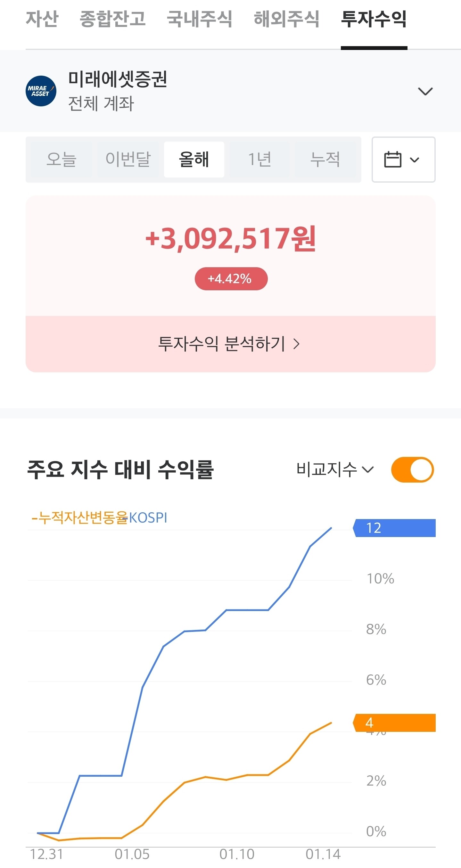Click the KOSPI legend label
This screenshot has width=461, height=868.
(x=148, y=517)
